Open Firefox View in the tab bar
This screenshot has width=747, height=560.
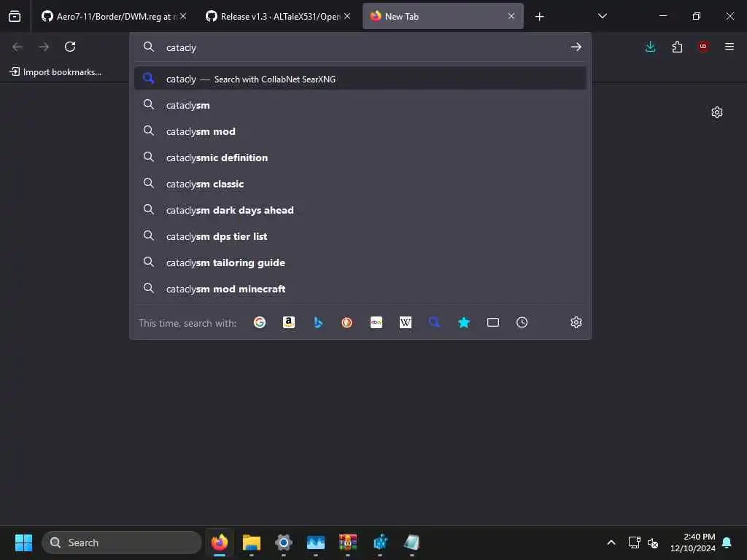15,17
